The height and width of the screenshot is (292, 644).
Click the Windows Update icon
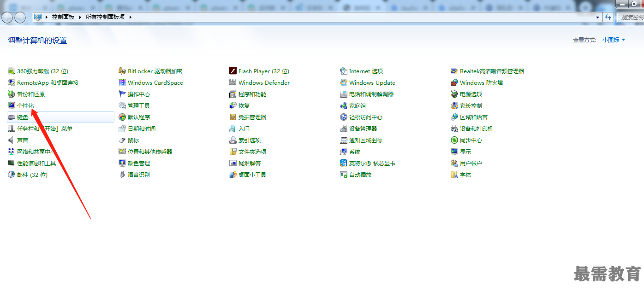point(344,82)
